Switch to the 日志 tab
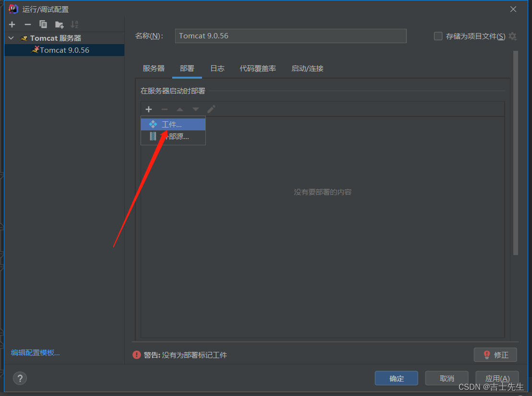The width and height of the screenshot is (532, 396). pos(217,69)
